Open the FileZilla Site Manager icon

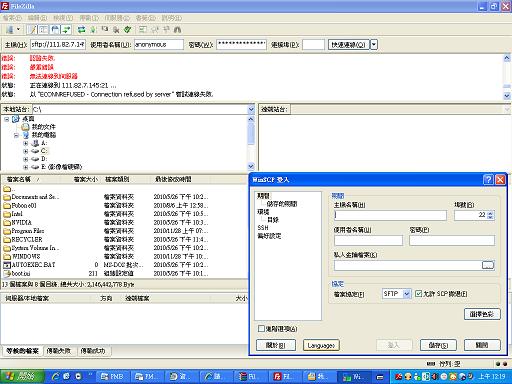pos(10,30)
